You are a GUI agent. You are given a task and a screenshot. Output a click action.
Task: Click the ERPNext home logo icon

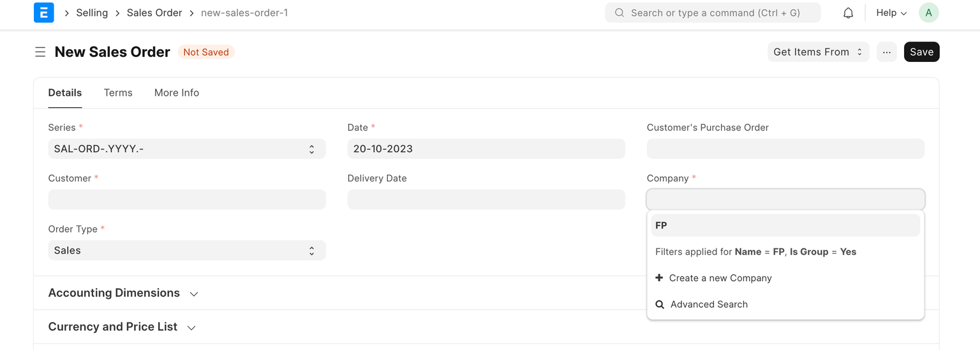tap(43, 13)
